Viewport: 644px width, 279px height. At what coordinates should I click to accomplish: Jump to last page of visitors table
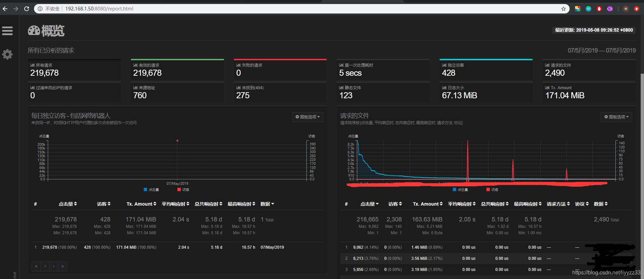63,267
